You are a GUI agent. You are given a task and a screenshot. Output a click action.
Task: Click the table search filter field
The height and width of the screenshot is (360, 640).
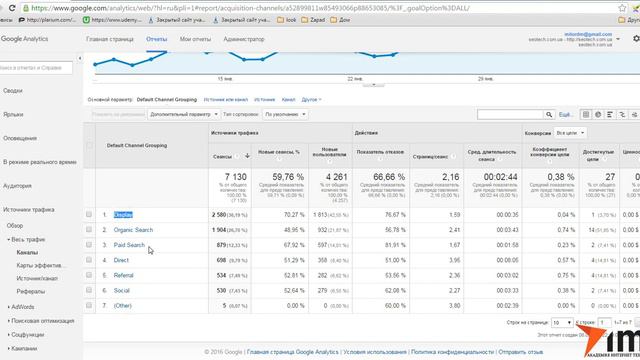pyautogui.click(x=510, y=115)
